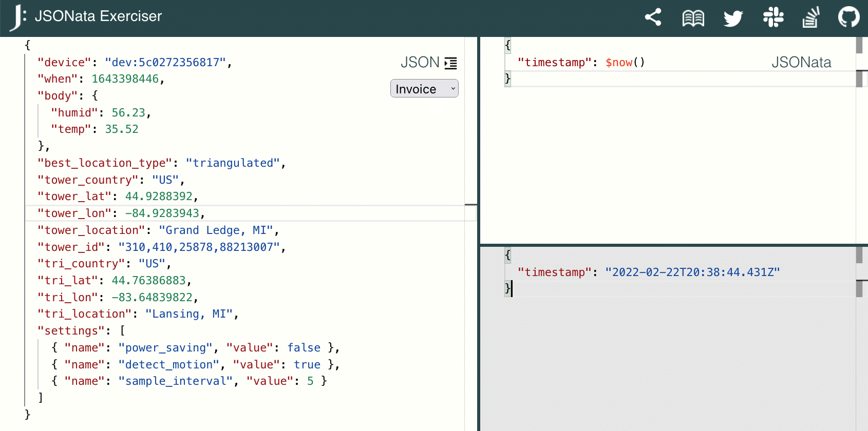Image resolution: width=868 pixels, height=431 pixels.
Task: Click the tri_lon value -83.64839822
Action: click(152, 298)
